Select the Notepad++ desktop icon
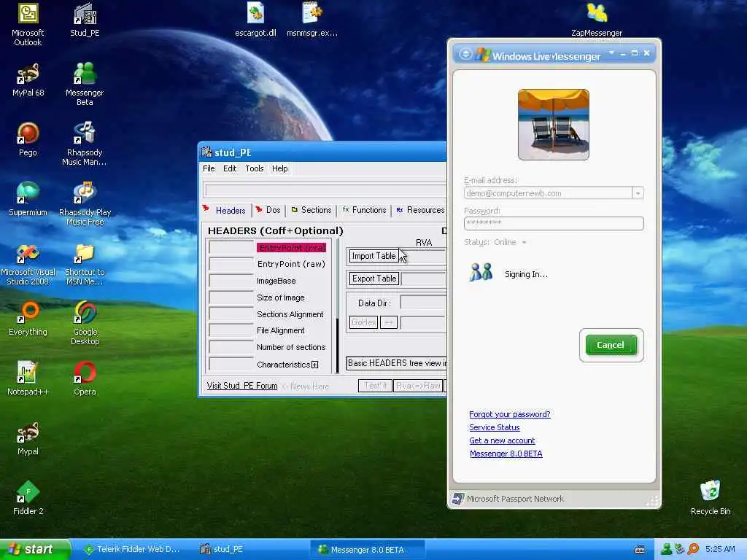The height and width of the screenshot is (560, 747). tap(28, 378)
